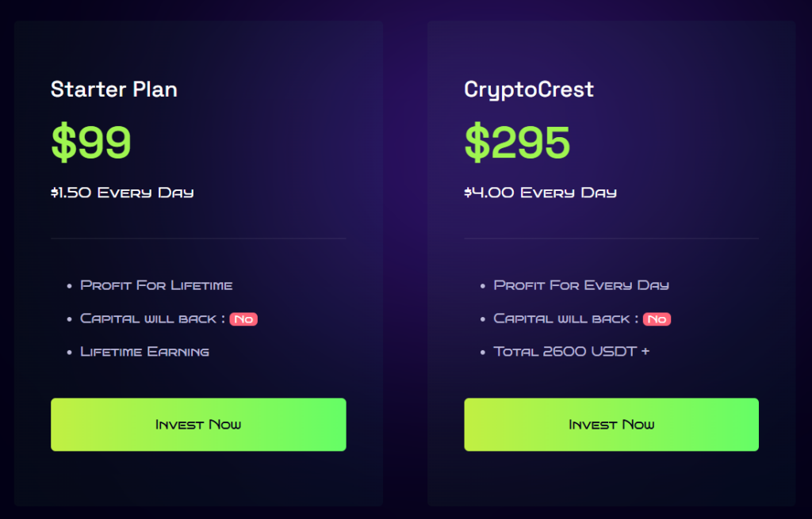
Task: Click the divider line in CryptoCrest card
Action: click(x=611, y=239)
